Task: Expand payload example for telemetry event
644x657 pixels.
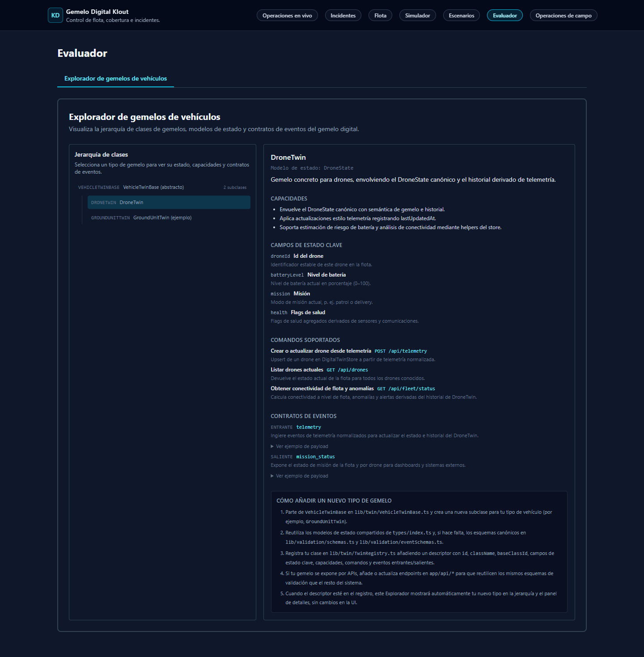Action: (300, 447)
